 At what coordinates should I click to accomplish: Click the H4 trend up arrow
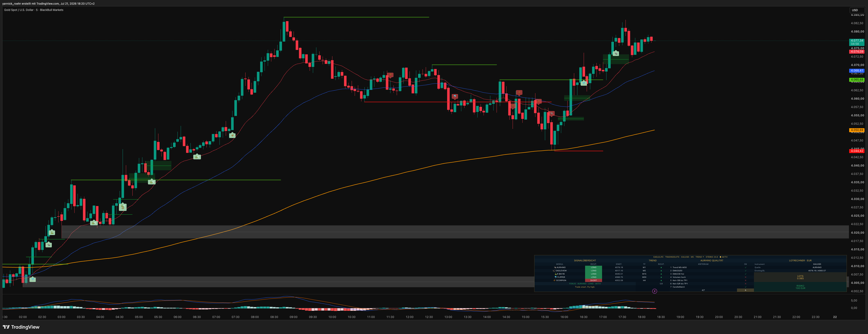click(662, 280)
